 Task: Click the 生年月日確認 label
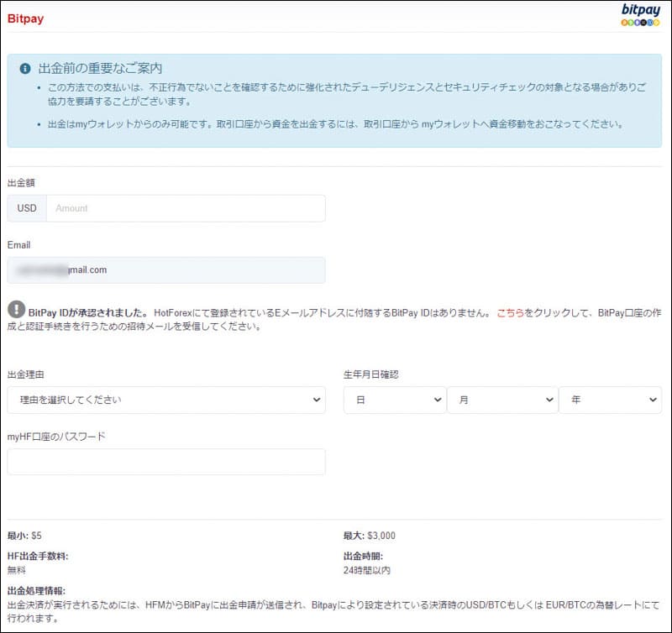click(x=370, y=374)
